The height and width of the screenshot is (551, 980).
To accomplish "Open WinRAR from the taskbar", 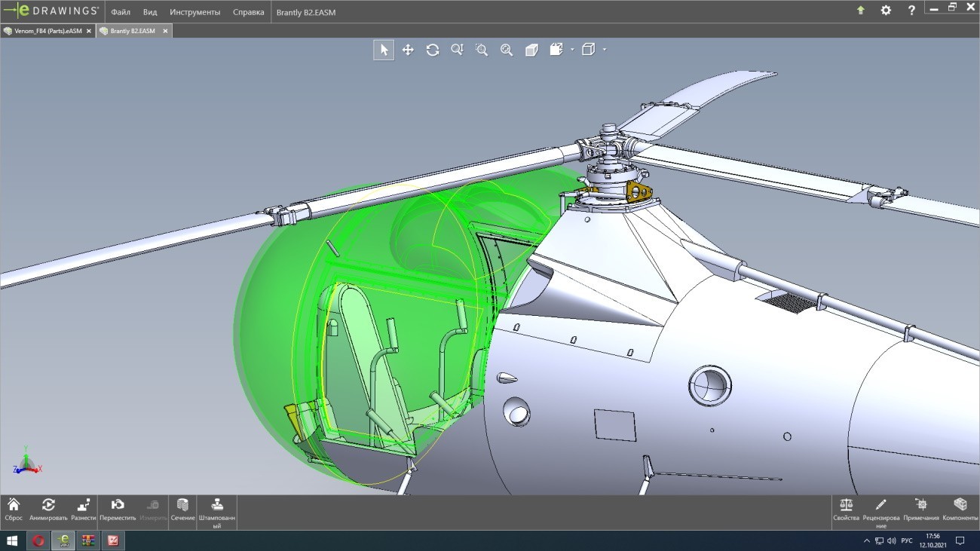I will point(89,540).
